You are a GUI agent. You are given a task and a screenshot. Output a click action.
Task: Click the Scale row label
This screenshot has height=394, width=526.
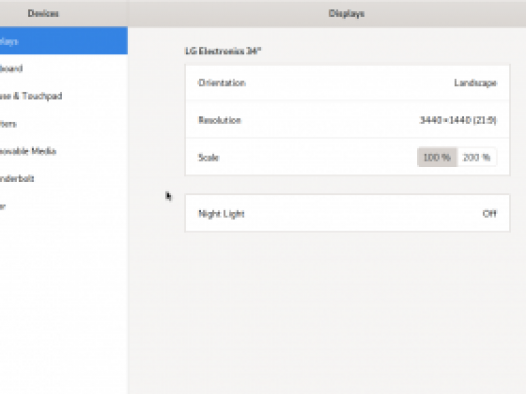tap(208, 157)
